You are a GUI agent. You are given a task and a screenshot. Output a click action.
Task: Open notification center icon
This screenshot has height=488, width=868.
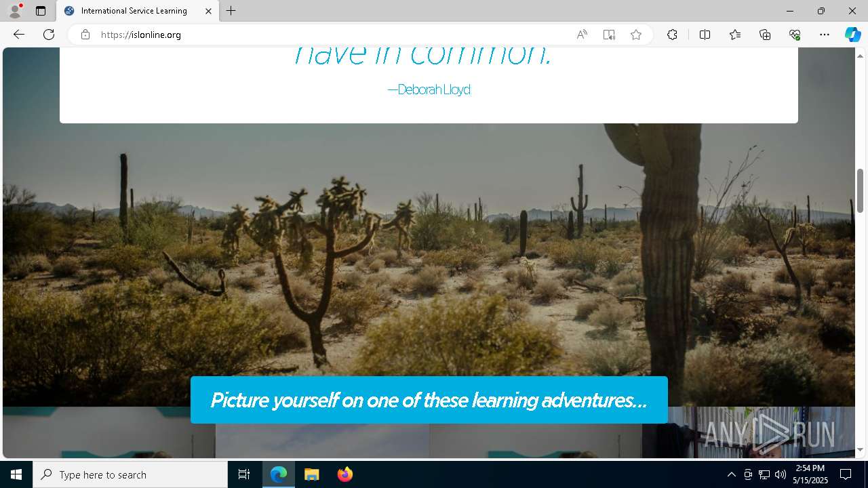tap(846, 474)
